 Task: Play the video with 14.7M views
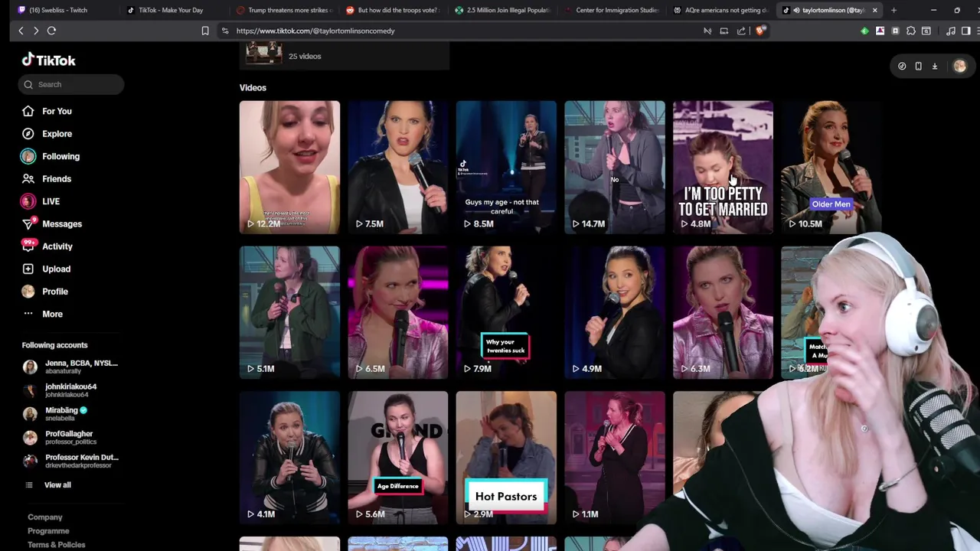click(x=615, y=167)
